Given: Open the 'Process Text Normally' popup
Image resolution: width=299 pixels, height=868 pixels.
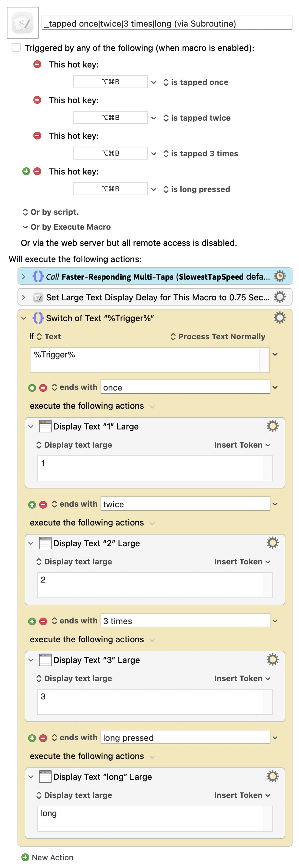Looking at the screenshot, I should pos(218,336).
